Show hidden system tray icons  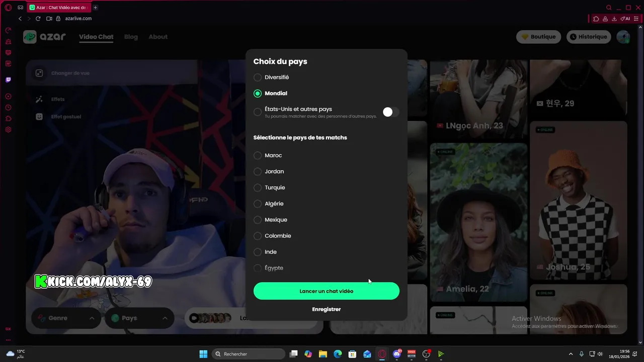(571, 354)
